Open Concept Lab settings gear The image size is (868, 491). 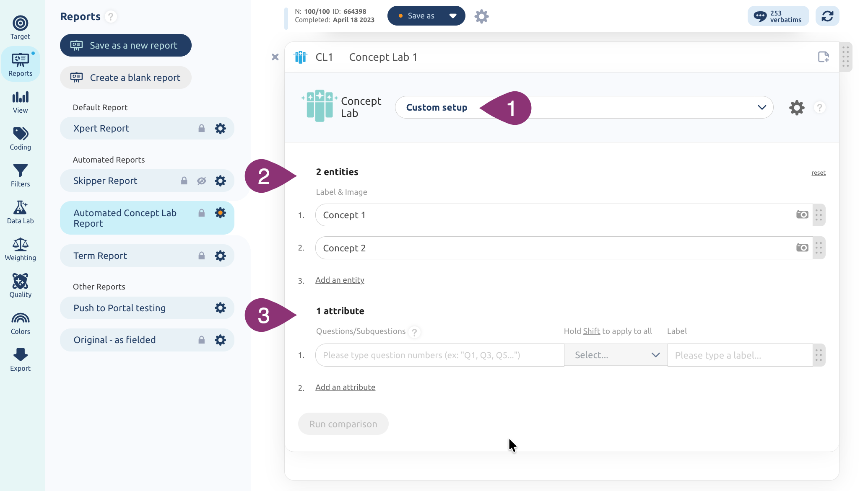797,108
